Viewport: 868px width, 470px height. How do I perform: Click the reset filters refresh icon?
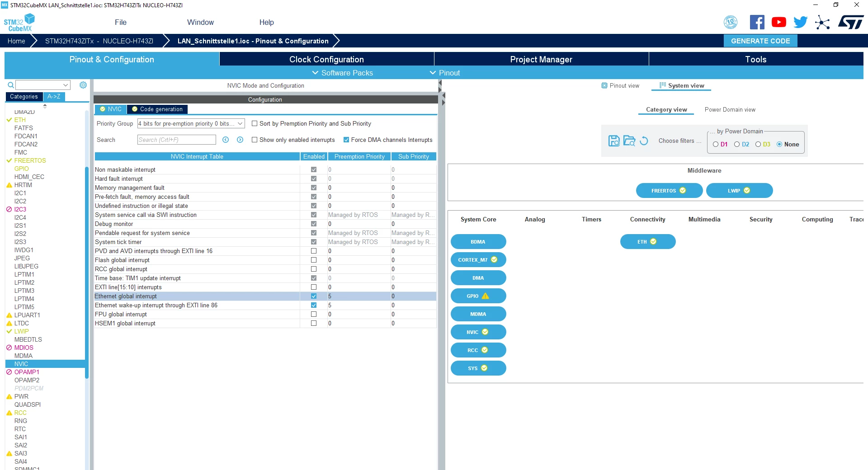(644, 141)
